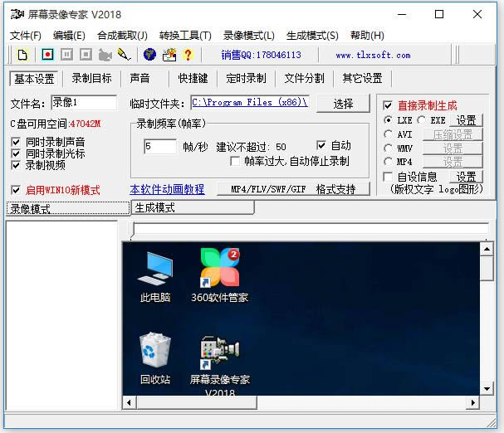
Task: Open the 本软件动画教程 link
Action: (x=167, y=189)
